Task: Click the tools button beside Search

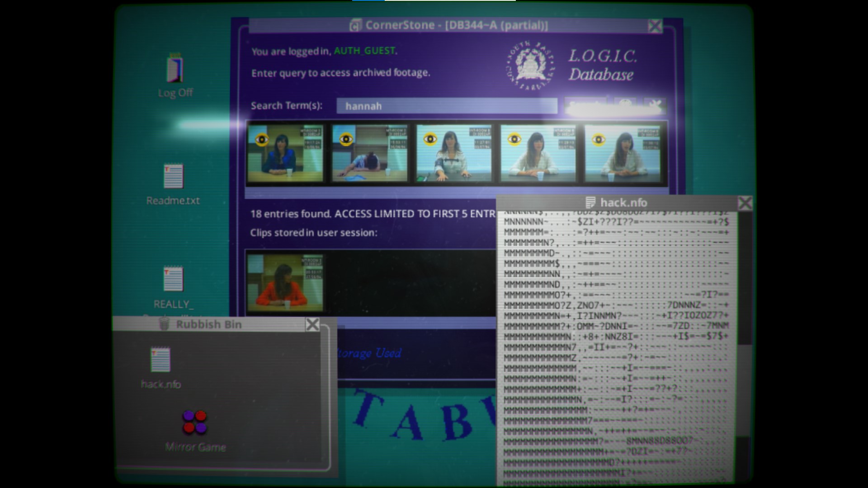Action: tap(655, 105)
